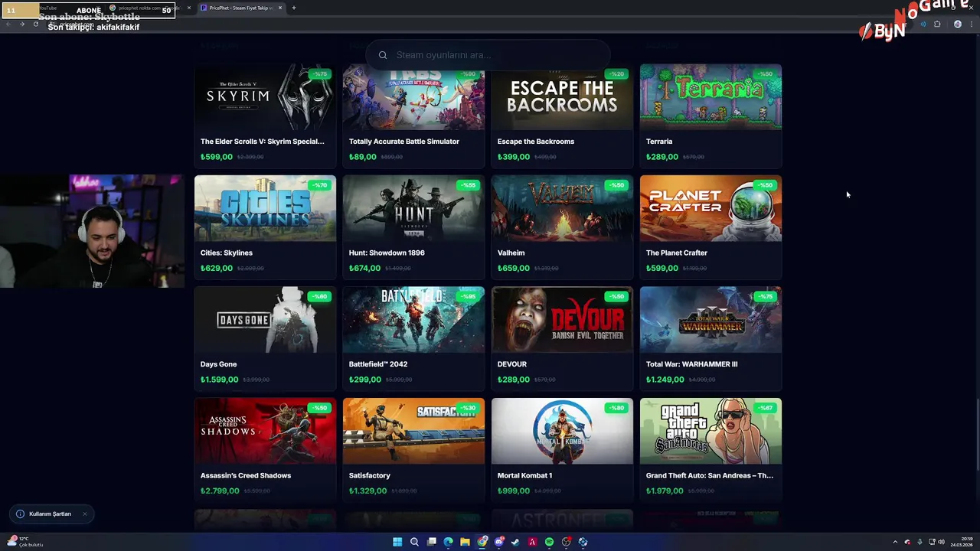Click the ₺599,00 price of Skyrim
The height and width of the screenshot is (551, 980).
[217, 157]
